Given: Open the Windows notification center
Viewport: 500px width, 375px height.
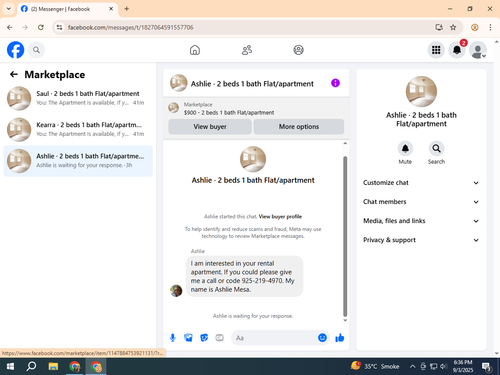Looking at the screenshot, I should (487, 367).
